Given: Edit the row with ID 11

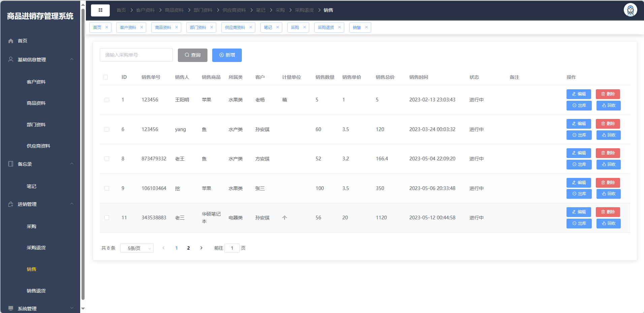Looking at the screenshot, I should click(579, 212).
